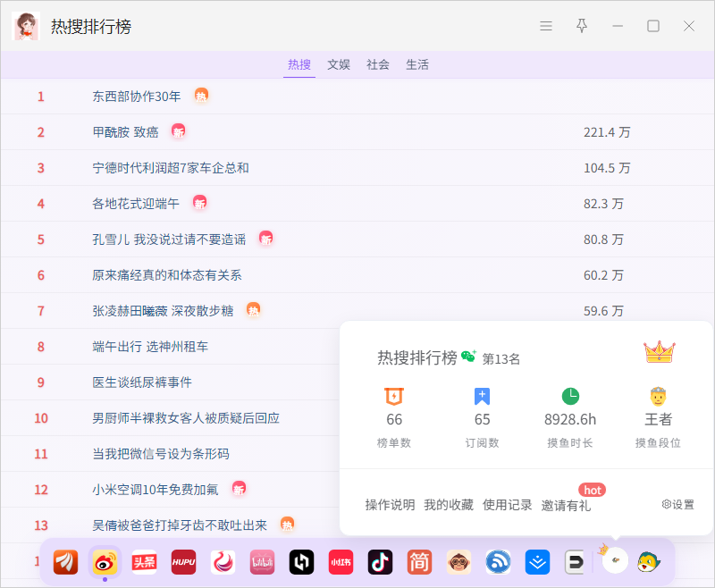The width and height of the screenshot is (715, 588).
Task: Open hot search item 各地花式迎端午
Action: click(x=136, y=204)
